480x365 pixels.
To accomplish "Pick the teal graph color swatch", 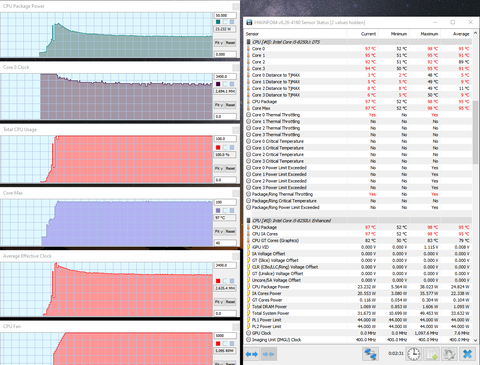I will pyautogui.click(x=218, y=22).
